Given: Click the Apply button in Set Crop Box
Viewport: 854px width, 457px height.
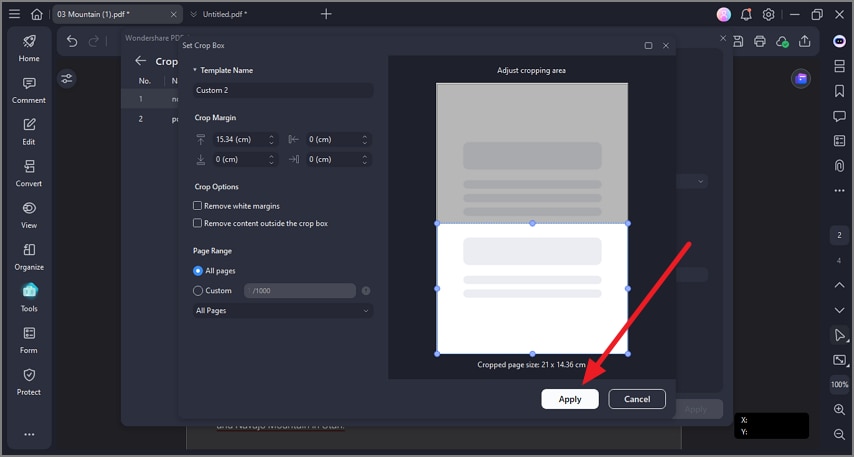Looking at the screenshot, I should point(570,399).
